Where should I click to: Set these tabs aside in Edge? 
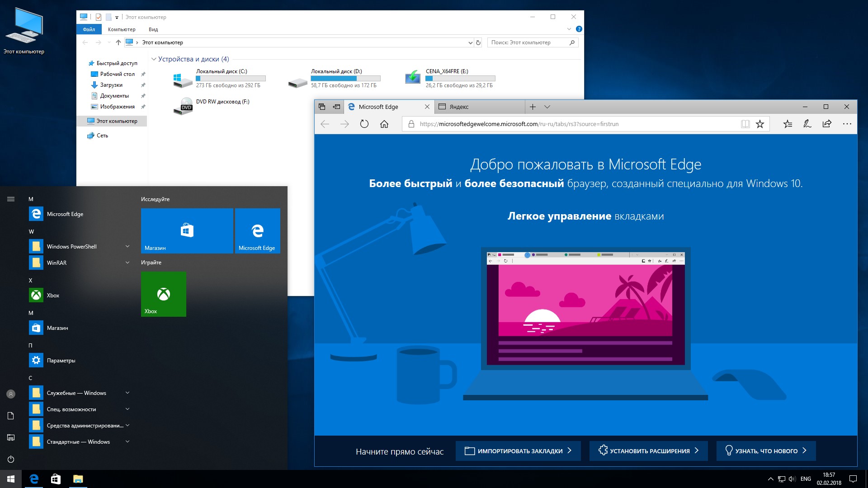[x=336, y=107]
